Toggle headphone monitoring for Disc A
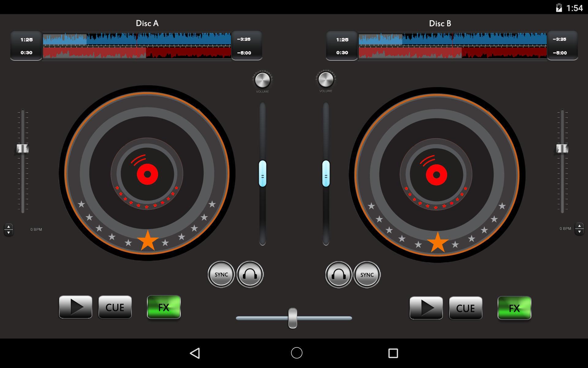This screenshot has height=368, width=588. point(250,274)
